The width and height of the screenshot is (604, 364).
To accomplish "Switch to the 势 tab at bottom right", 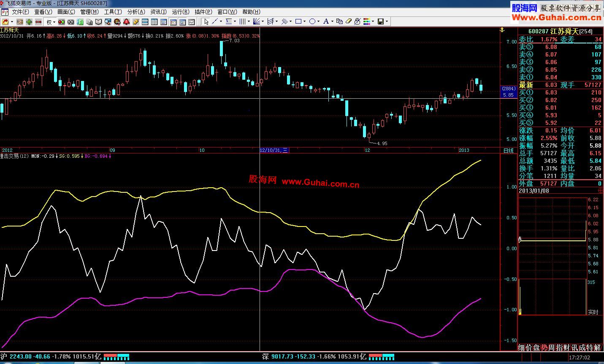I will [544, 348].
